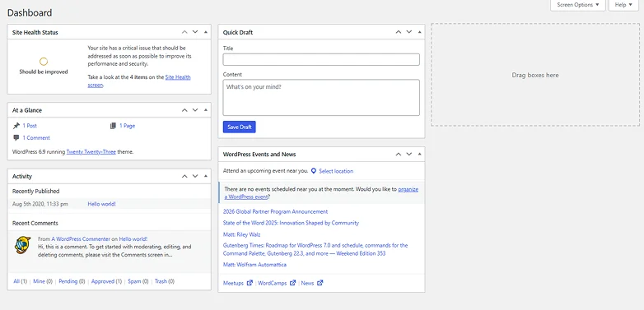The height and width of the screenshot is (310, 644).
Task: Collapse the Quick Draft panel
Action: [420, 32]
